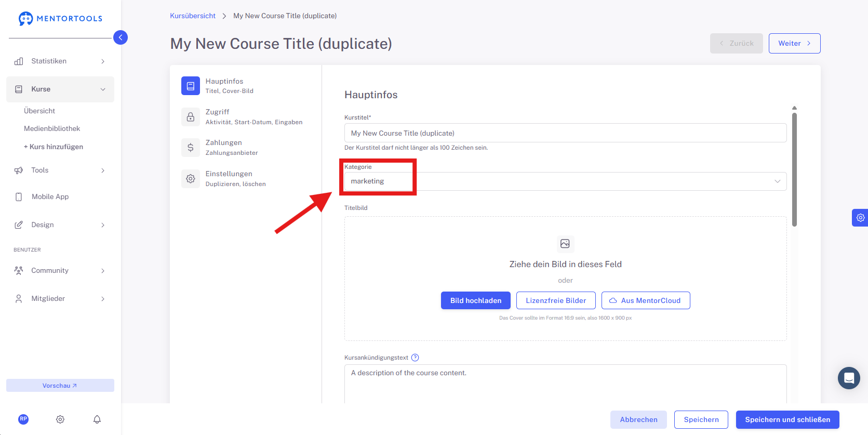
Task: Open the Zahlungen dollar icon section
Action: [x=191, y=148]
